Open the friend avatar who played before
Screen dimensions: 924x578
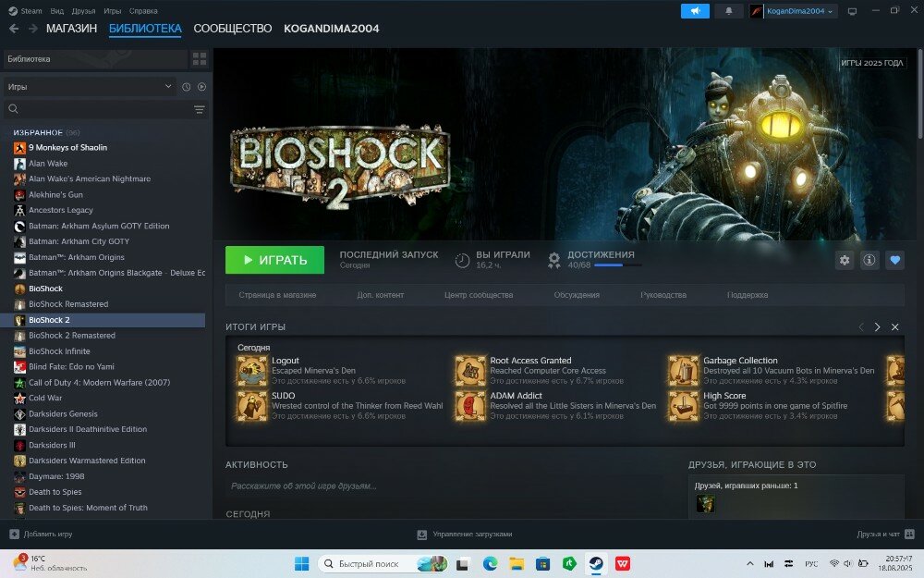point(705,504)
